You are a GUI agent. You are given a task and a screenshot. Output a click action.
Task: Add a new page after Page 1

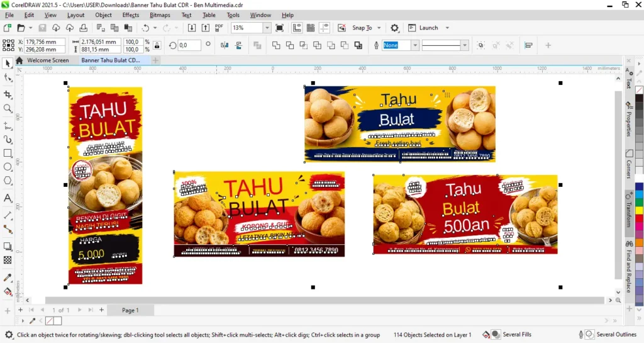tap(101, 310)
